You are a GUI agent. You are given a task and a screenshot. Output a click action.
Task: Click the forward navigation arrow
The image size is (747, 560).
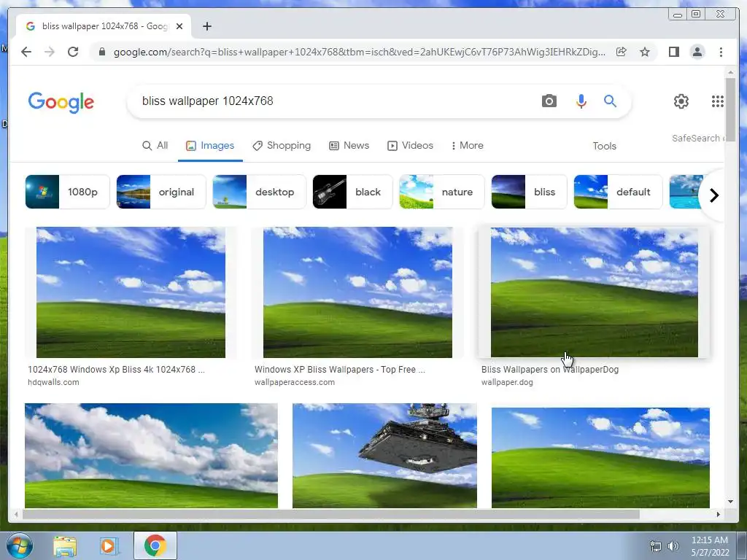pyautogui.click(x=50, y=52)
